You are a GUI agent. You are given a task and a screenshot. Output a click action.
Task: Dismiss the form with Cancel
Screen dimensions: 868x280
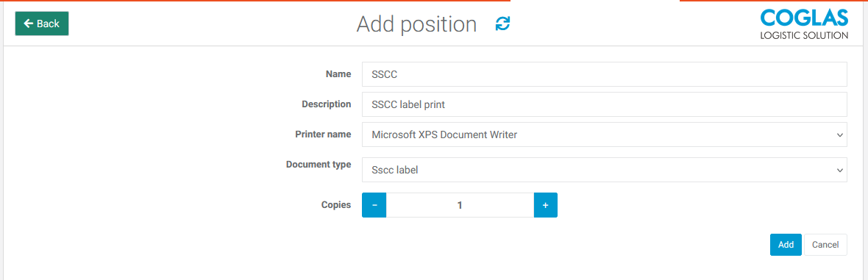[825, 245]
